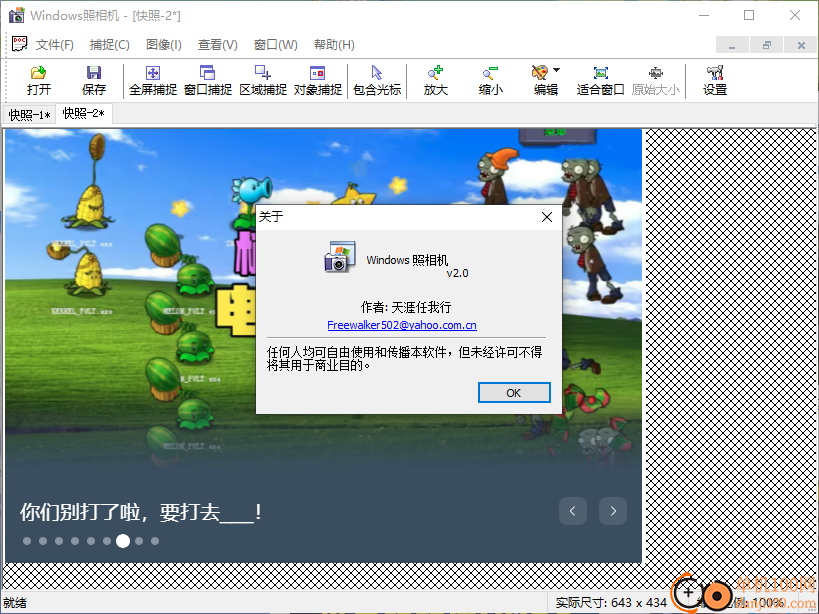Activate 对象捕捉 object capture tool
The width and height of the screenshot is (819, 614).
click(x=318, y=80)
